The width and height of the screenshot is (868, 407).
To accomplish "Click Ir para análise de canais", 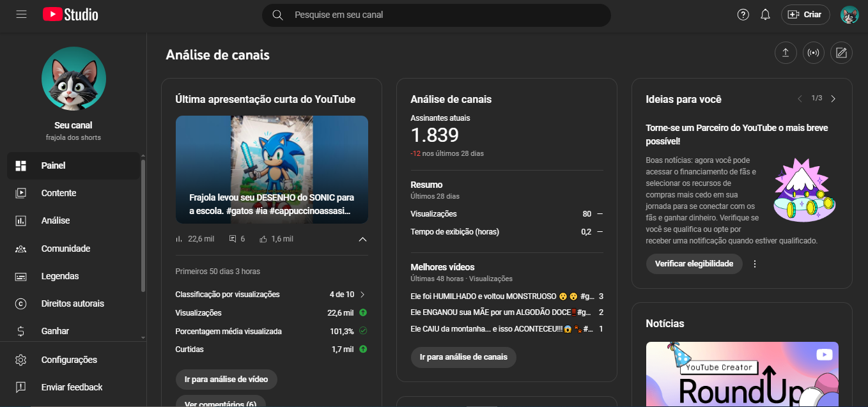I will 463,357.
